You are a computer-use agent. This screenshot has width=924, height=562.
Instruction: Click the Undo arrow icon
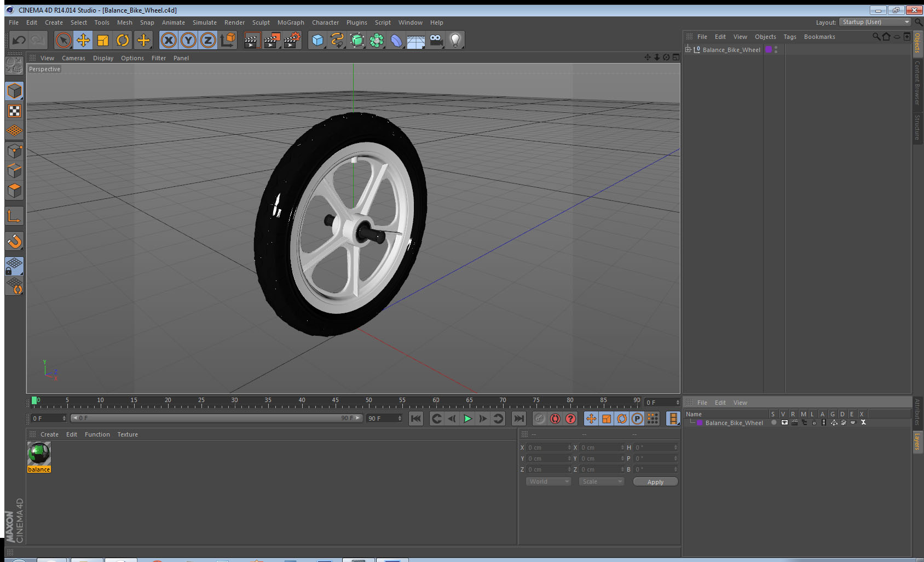coord(19,40)
